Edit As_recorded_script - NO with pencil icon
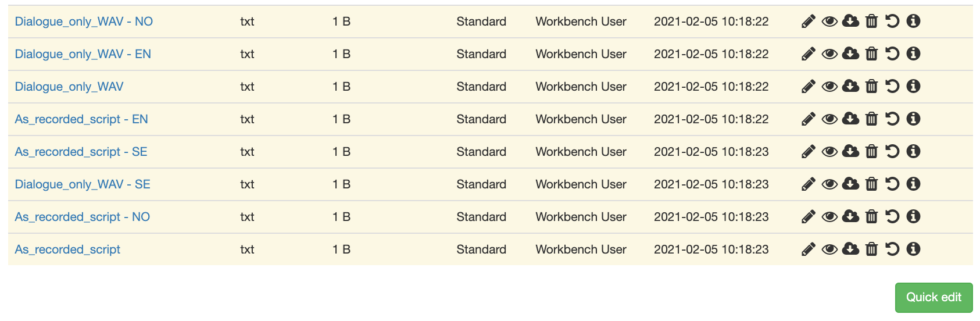This screenshot has height=321, width=980. coord(808,217)
